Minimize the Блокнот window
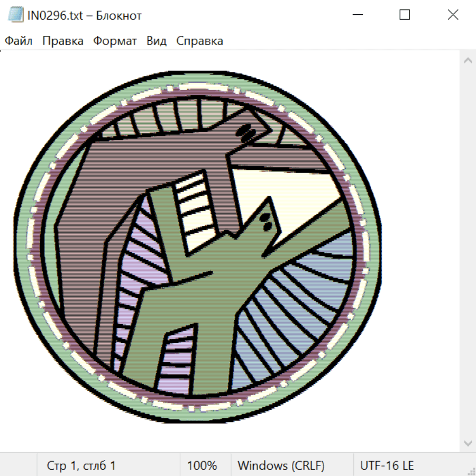This screenshot has height=476, width=476. coord(357,15)
